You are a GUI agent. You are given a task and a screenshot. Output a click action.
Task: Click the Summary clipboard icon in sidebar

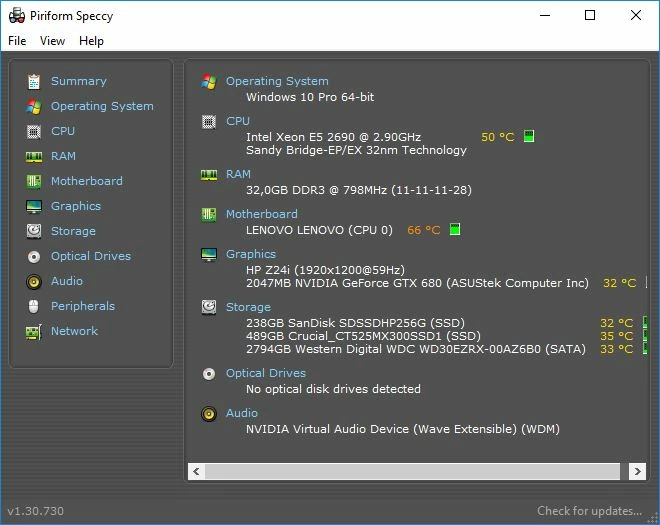(x=34, y=82)
